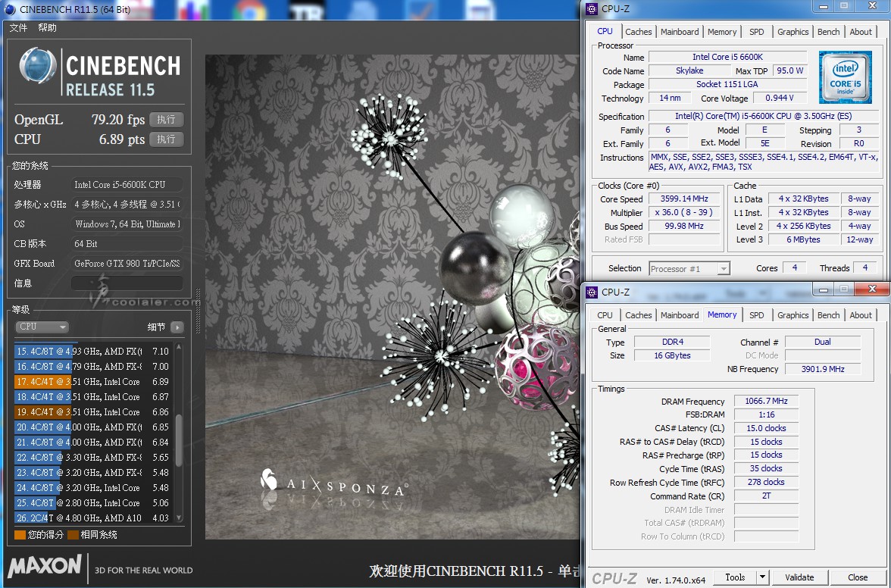Click the Core Speed value 3599.14 MHz

click(684, 199)
